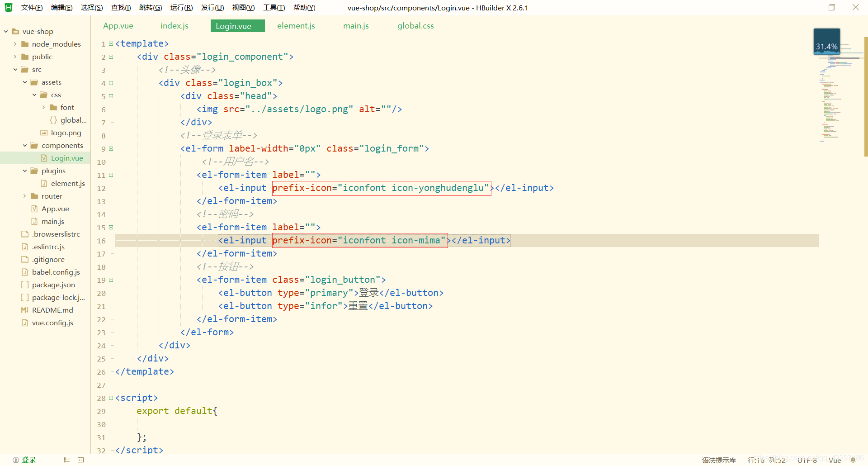Open the 文件(F) menu

click(32, 8)
